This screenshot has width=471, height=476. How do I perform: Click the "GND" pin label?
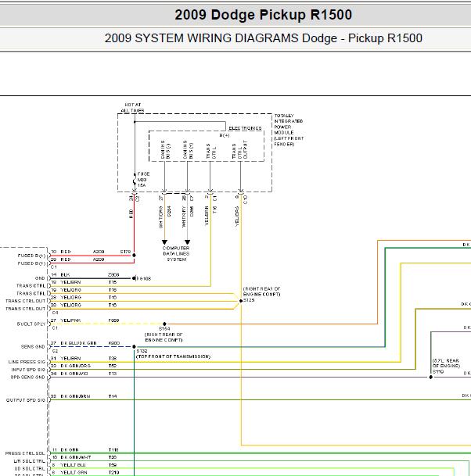[40, 278]
